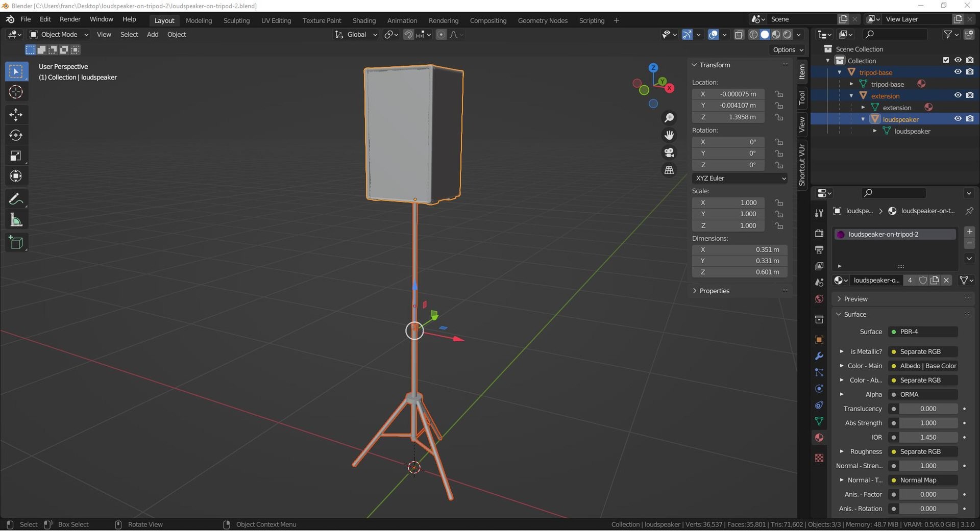980x531 pixels.
Task: Pick the Measure ruler tool
Action: click(16, 220)
